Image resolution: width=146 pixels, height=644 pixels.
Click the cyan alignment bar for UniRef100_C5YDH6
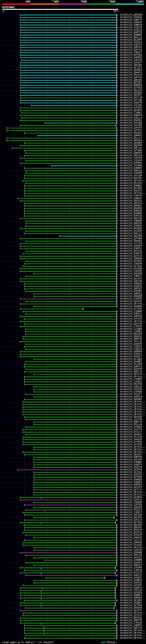[x=84, y=165]
